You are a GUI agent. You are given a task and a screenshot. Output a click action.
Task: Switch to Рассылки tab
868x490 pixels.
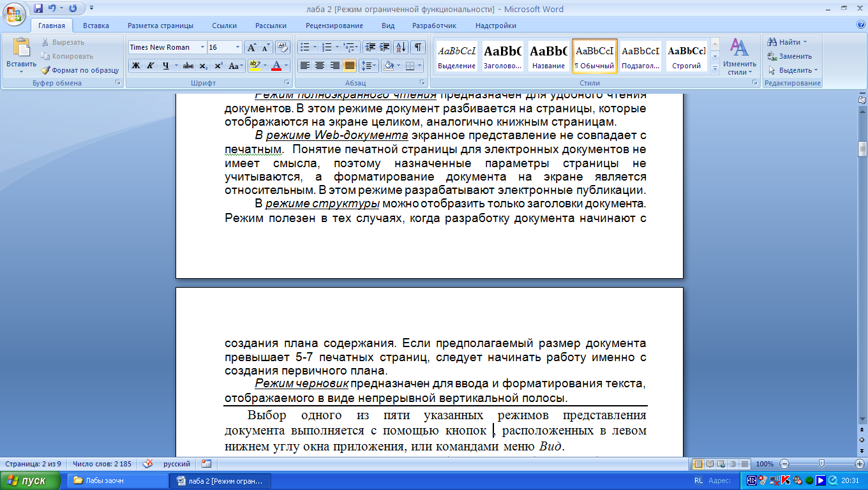(x=271, y=26)
